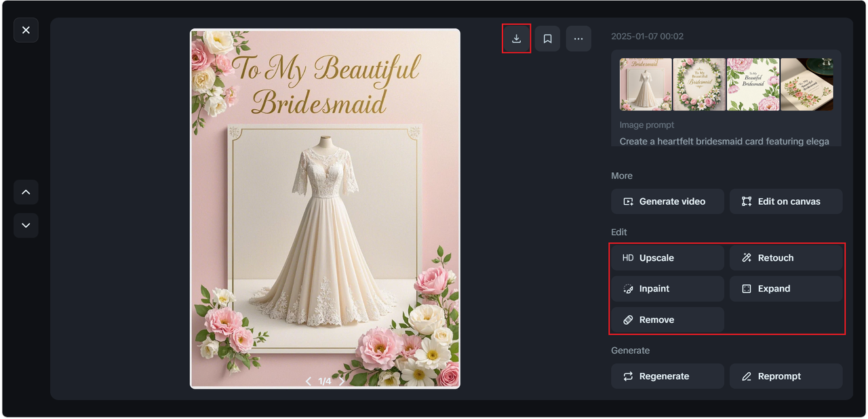Select the first thumbnail with dress mannequin
868x419 pixels.
(646, 84)
